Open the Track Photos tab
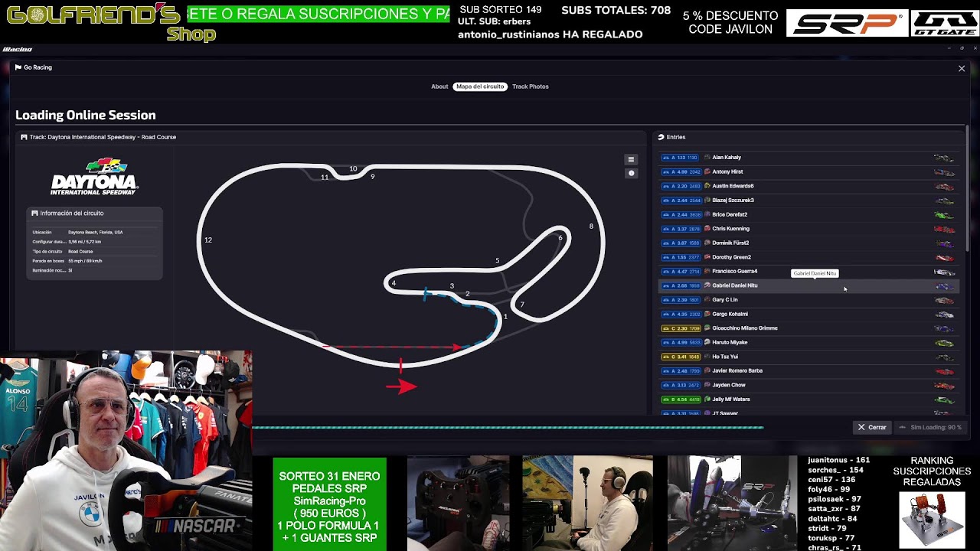The height and width of the screenshot is (551, 980). pyautogui.click(x=530, y=86)
